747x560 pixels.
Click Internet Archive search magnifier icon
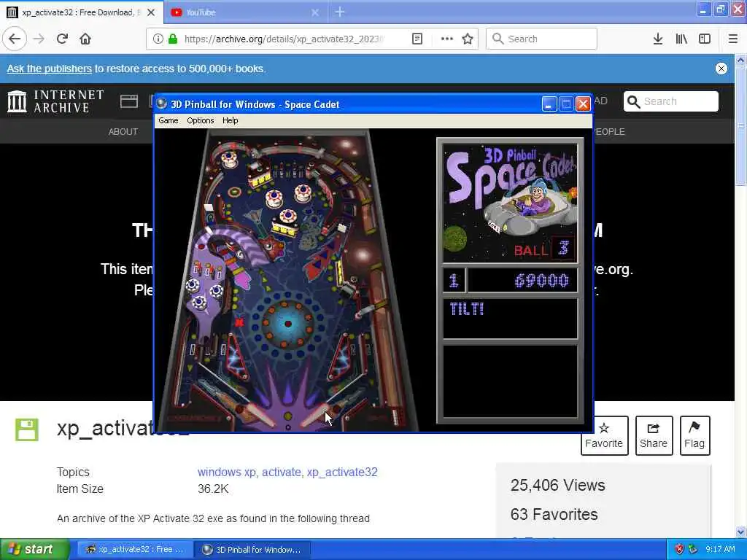click(x=633, y=101)
